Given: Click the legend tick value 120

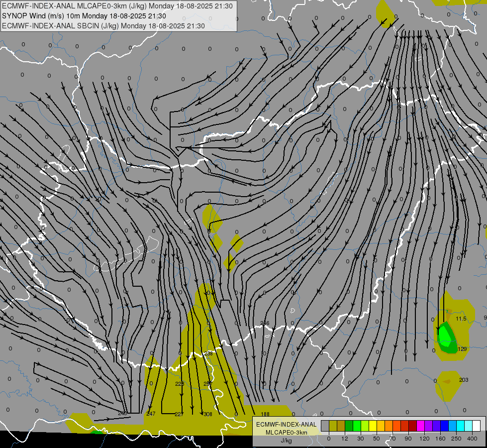Looking at the screenshot, I should coord(424,439).
